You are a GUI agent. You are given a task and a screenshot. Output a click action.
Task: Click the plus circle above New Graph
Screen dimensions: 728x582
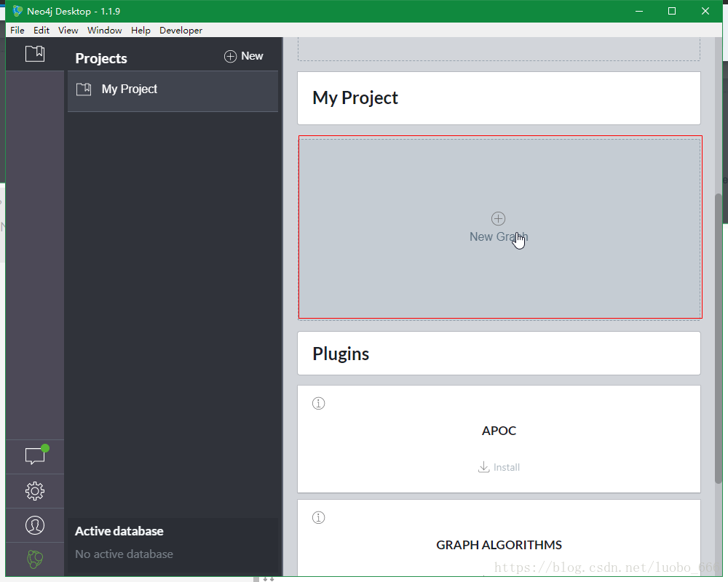click(x=498, y=218)
